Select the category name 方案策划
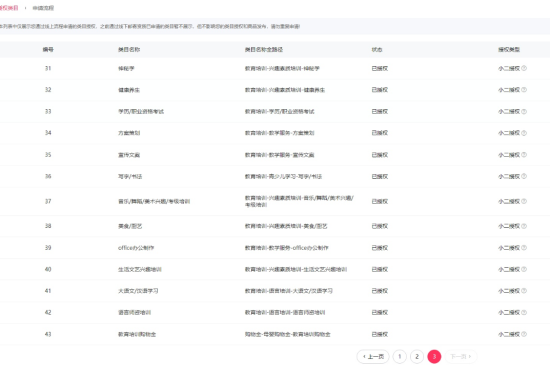This screenshot has width=550, height=379. pos(129,133)
